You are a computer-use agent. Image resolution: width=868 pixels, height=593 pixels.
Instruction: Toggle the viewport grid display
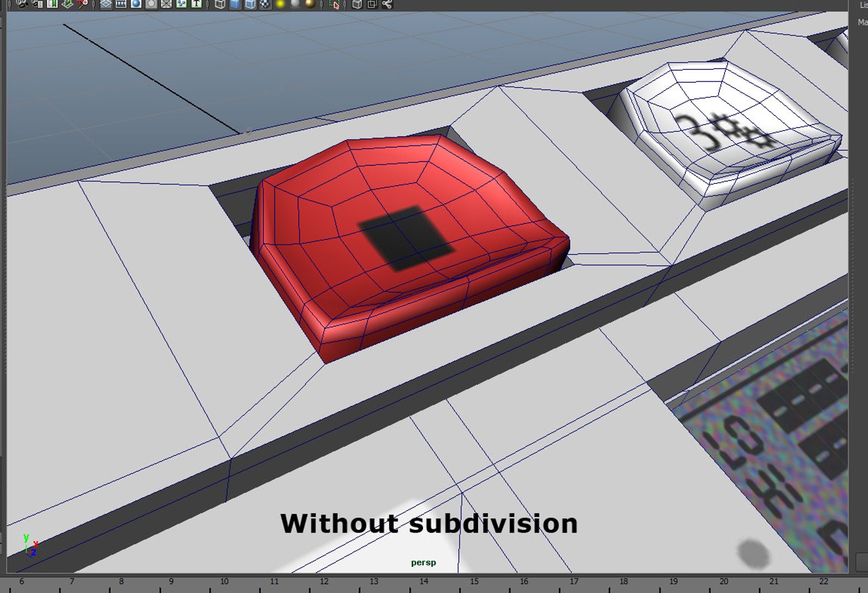(x=106, y=4)
